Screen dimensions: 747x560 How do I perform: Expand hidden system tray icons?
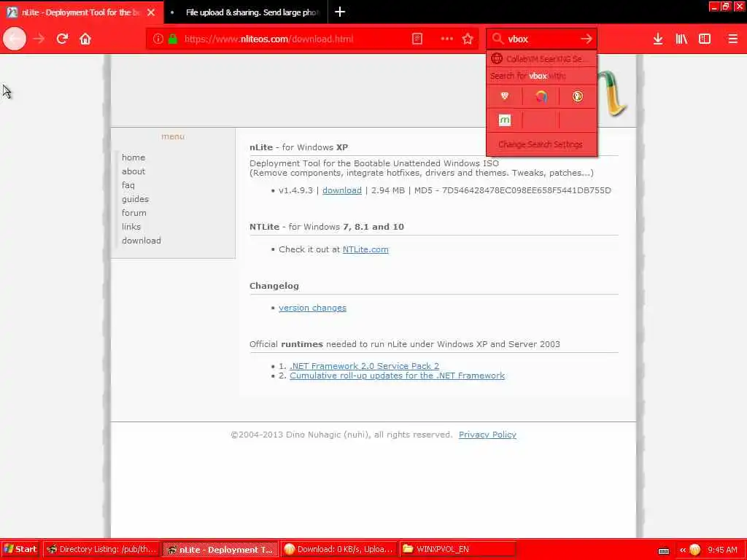pos(682,550)
